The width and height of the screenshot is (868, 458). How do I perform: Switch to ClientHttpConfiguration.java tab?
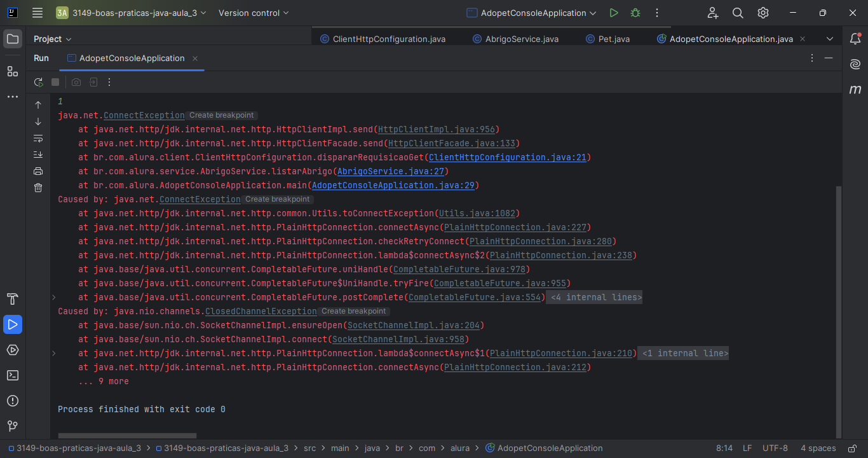pyautogui.click(x=383, y=39)
